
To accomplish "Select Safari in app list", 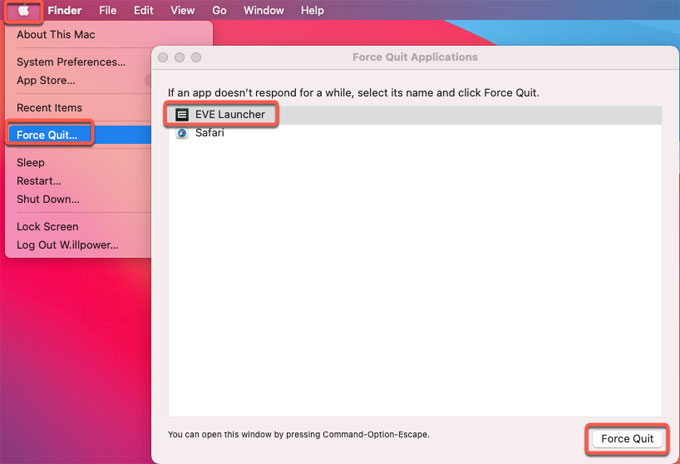I will 415,133.
